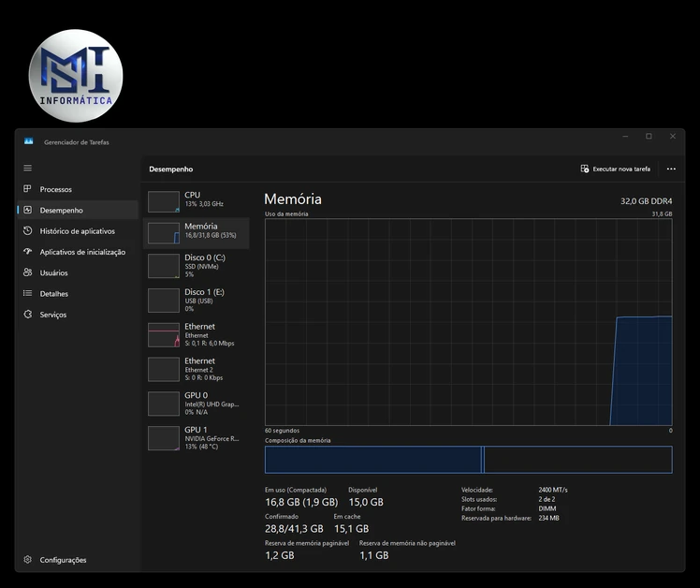Minimize the Gerenciador de Tarefas window

[x=625, y=137]
